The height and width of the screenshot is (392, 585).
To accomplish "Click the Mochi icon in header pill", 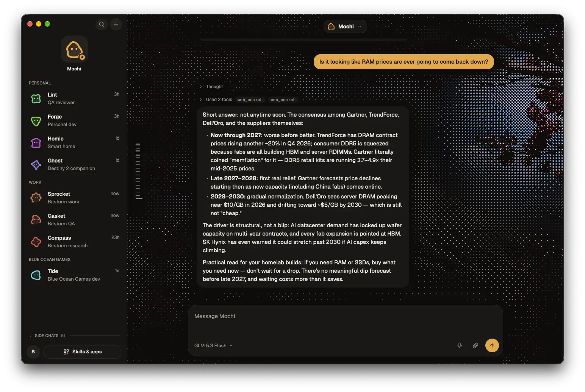I will tap(331, 27).
